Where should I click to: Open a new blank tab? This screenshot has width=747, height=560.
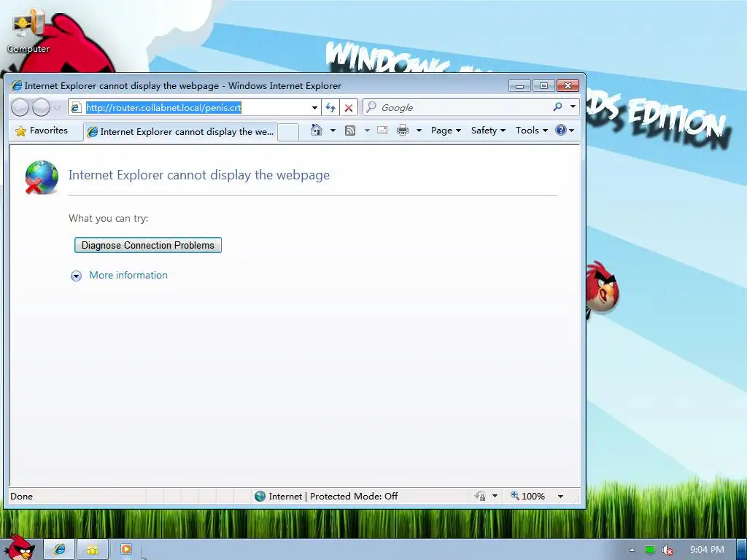point(288,133)
